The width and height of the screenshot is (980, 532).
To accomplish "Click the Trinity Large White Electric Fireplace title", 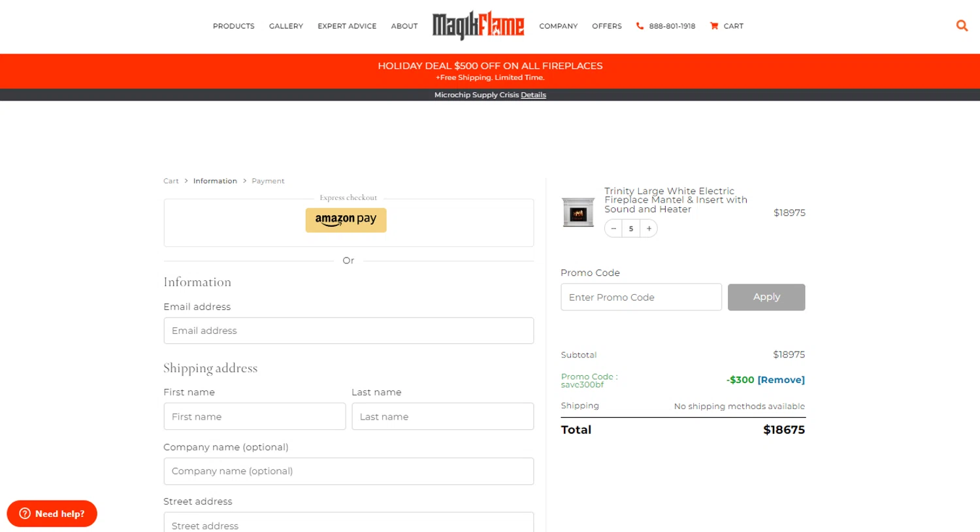I will pyautogui.click(x=676, y=200).
